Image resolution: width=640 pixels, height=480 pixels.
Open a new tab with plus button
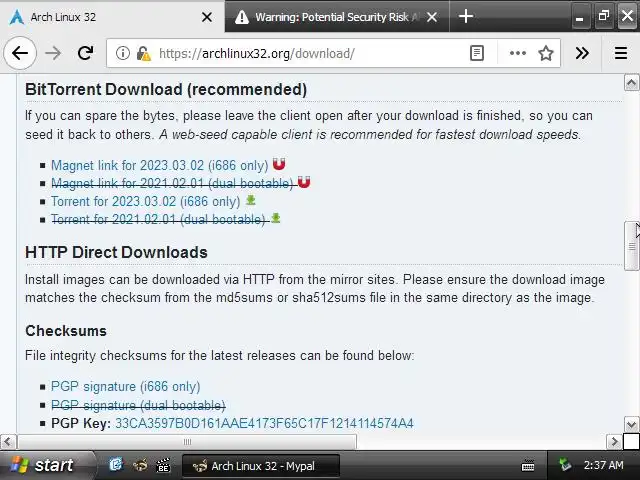pyautogui.click(x=466, y=17)
